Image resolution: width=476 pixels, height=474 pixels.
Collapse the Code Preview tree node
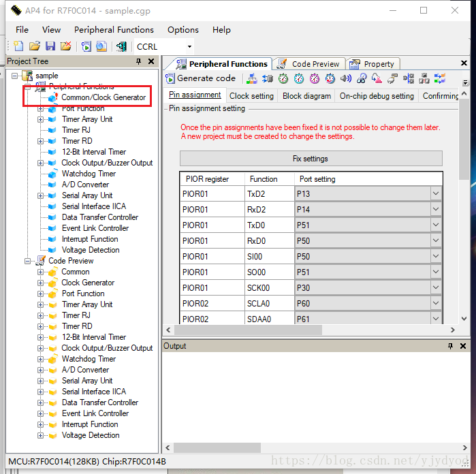coord(28,261)
